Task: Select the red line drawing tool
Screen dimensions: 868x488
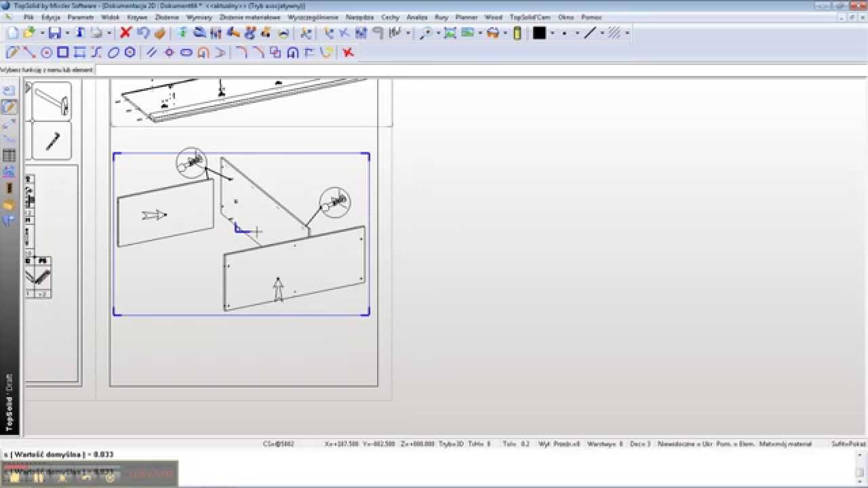Action: click(x=29, y=52)
